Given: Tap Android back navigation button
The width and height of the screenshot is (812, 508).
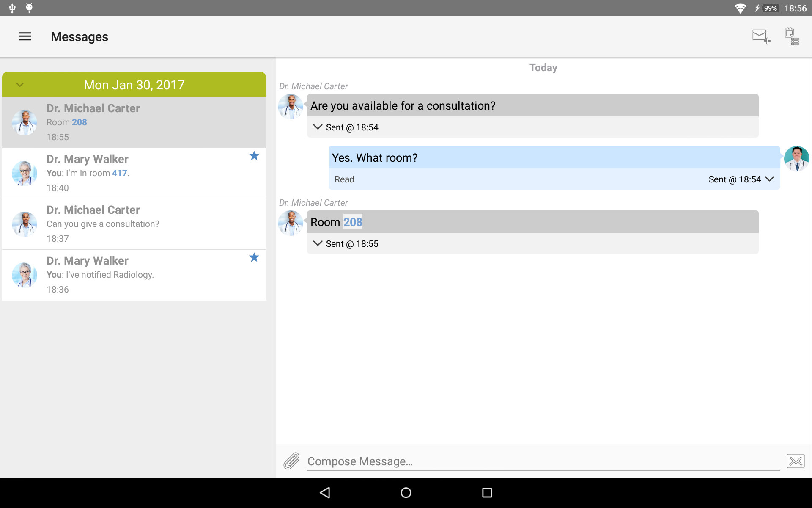Looking at the screenshot, I should (x=325, y=492).
